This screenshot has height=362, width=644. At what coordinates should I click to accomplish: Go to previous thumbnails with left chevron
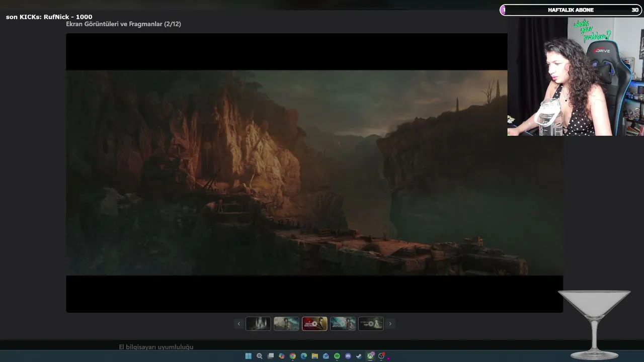(x=238, y=324)
